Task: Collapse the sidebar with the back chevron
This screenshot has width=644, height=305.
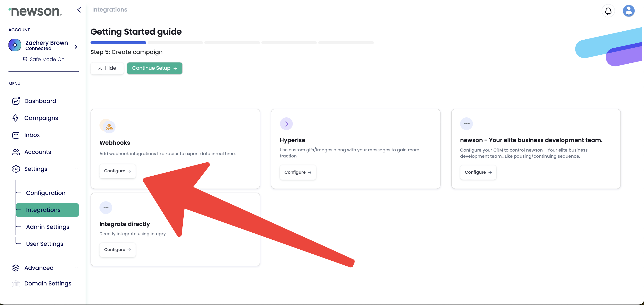Action: coord(79,10)
